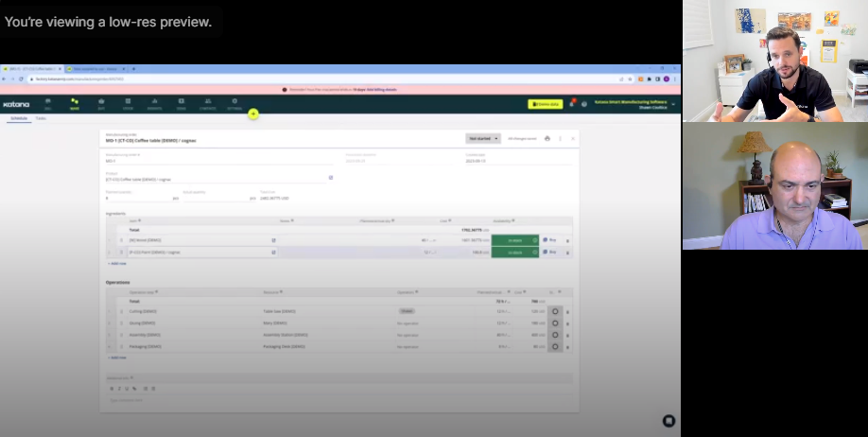Switch to the Tasks tab
Viewport: 868px width, 437px height.
[x=41, y=118]
